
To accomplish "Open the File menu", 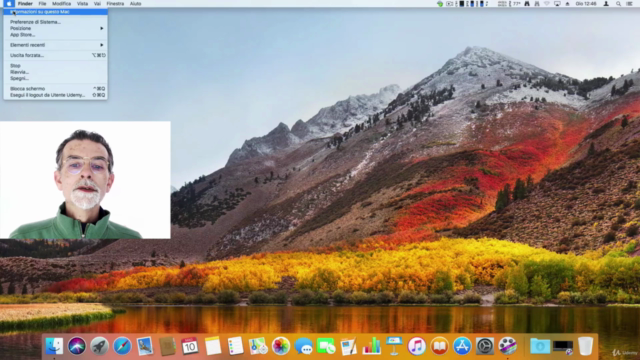I will [x=42, y=4].
